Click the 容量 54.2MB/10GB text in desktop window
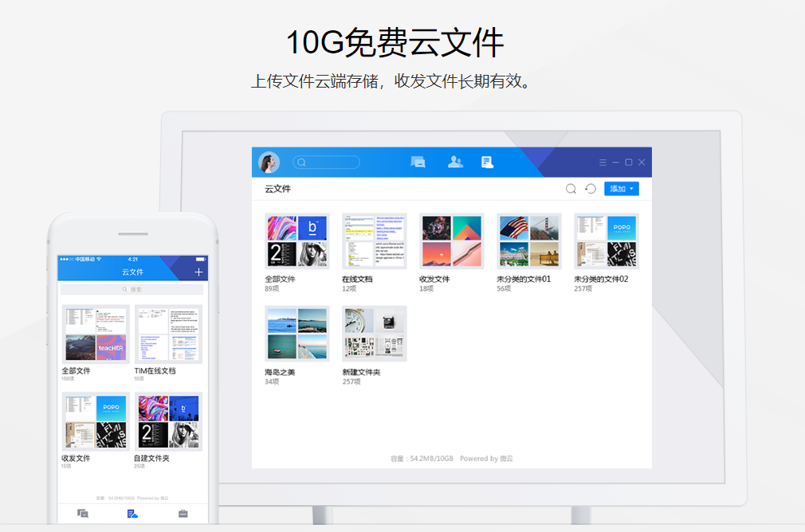This screenshot has width=805, height=532. pos(422,459)
